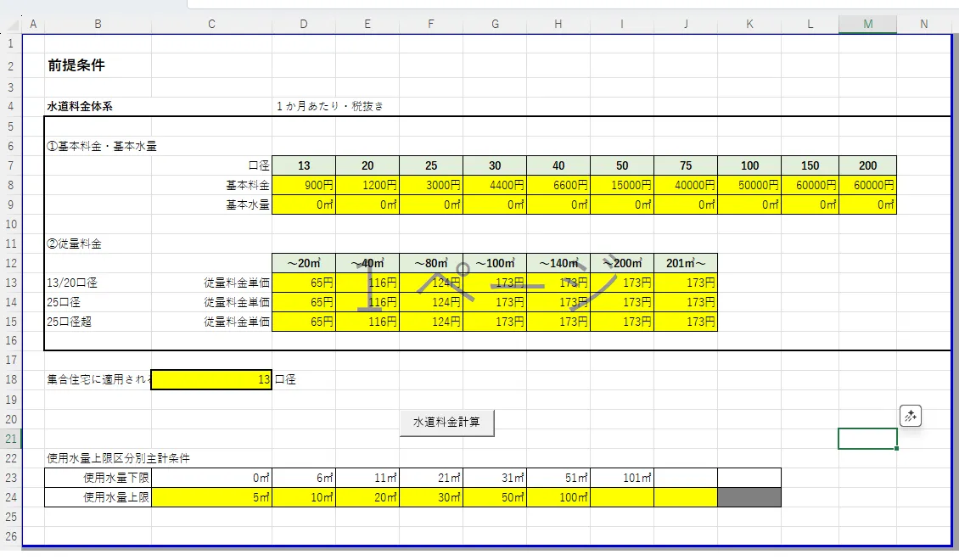This screenshot has width=959, height=560.
Task: Select the 900円 基本料金 cell
Action: [304, 185]
